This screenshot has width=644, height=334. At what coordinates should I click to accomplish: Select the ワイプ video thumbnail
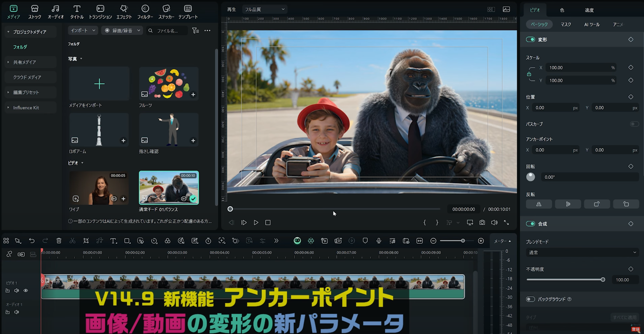click(99, 188)
